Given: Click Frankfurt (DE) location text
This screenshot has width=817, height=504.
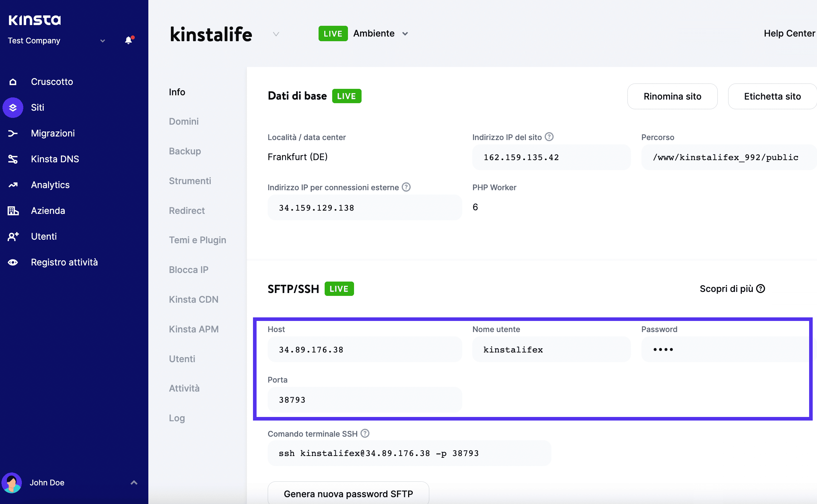Looking at the screenshot, I should (297, 157).
